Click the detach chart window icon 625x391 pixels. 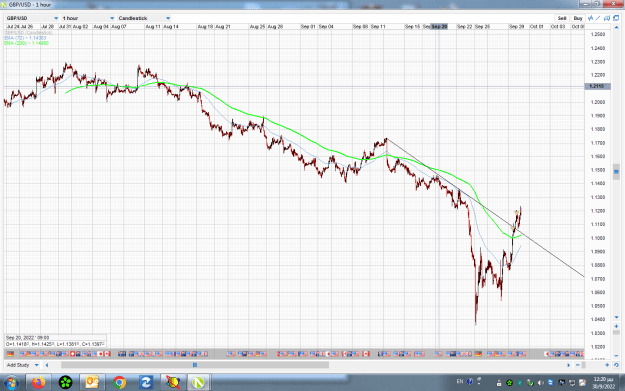click(616, 18)
